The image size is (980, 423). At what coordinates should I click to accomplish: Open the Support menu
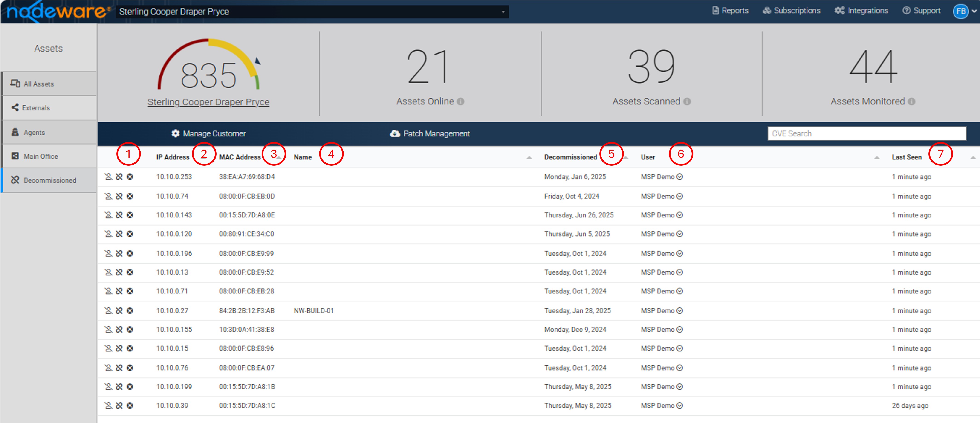click(x=921, y=11)
